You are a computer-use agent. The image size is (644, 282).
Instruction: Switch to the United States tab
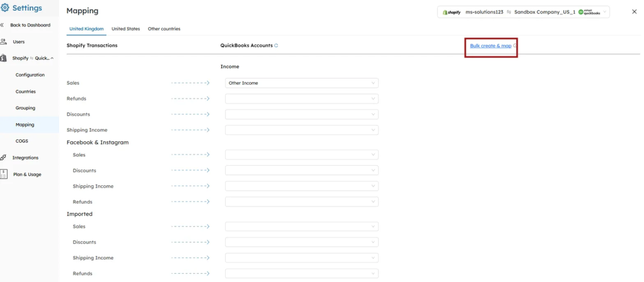(x=126, y=29)
